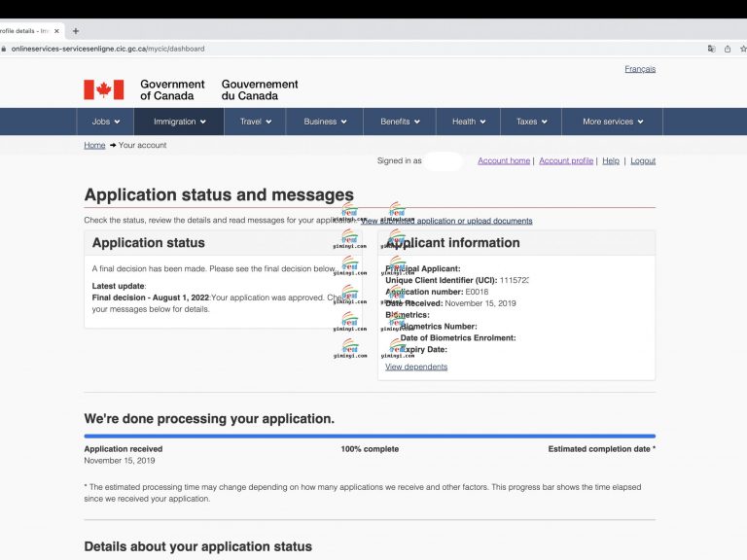
Task: Open the Benefits menu
Action: pyautogui.click(x=400, y=122)
